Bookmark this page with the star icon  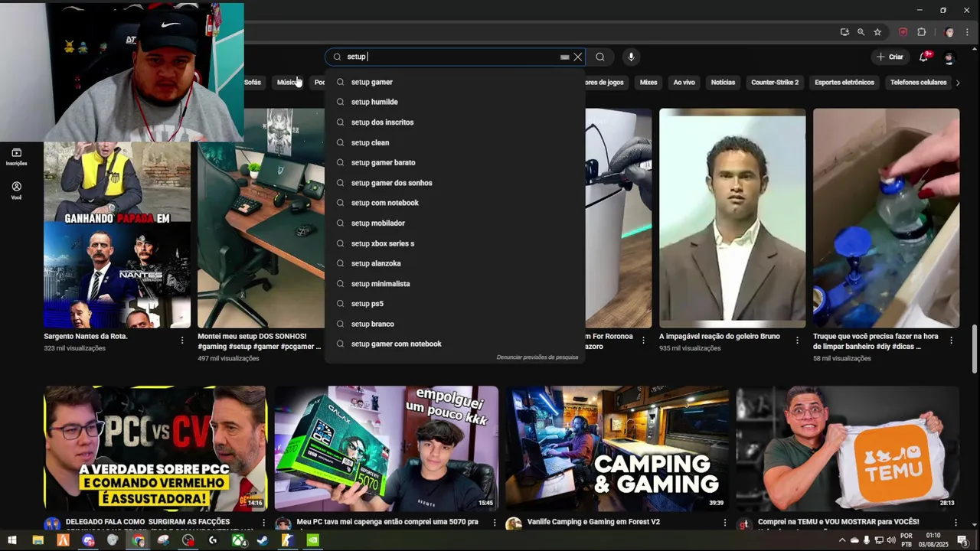coord(877,32)
